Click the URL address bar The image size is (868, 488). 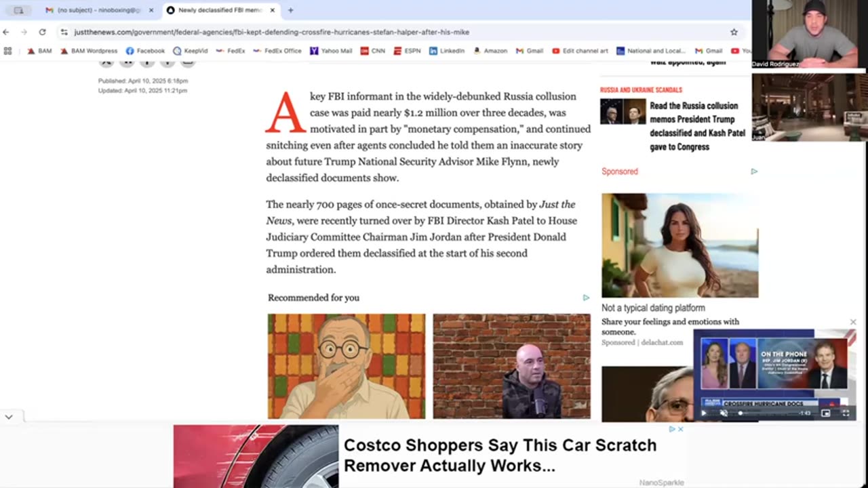(x=393, y=32)
